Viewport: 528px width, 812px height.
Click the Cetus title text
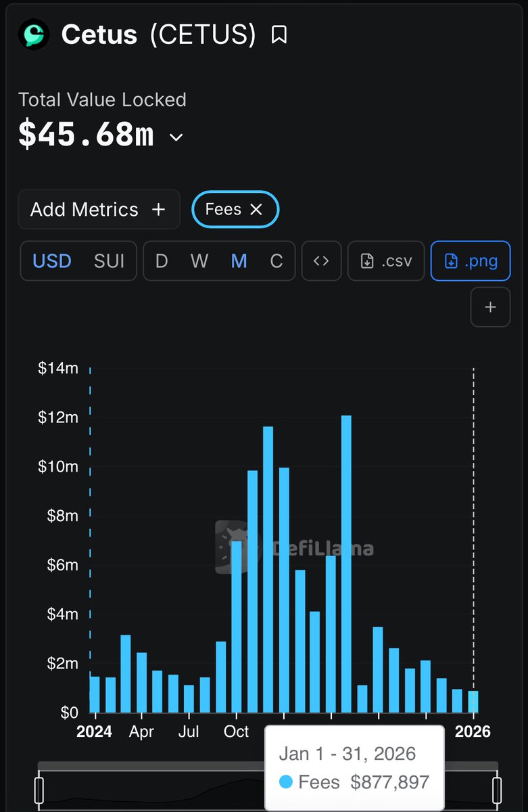[99, 35]
